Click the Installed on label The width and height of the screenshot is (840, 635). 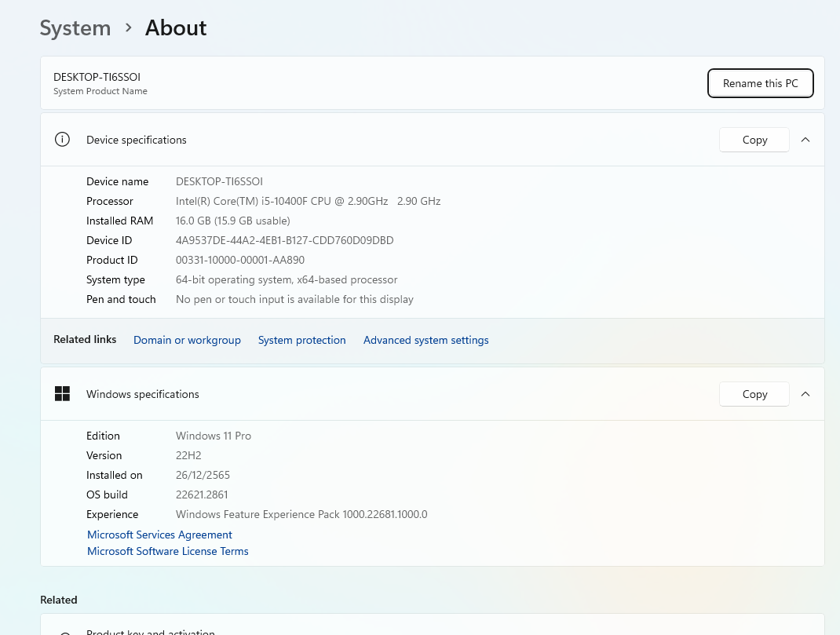point(115,476)
